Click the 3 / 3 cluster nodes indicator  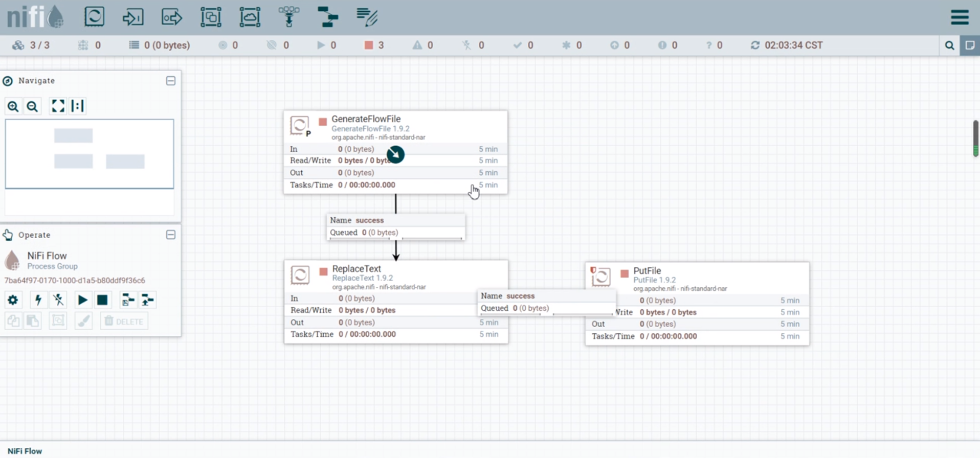point(31,45)
